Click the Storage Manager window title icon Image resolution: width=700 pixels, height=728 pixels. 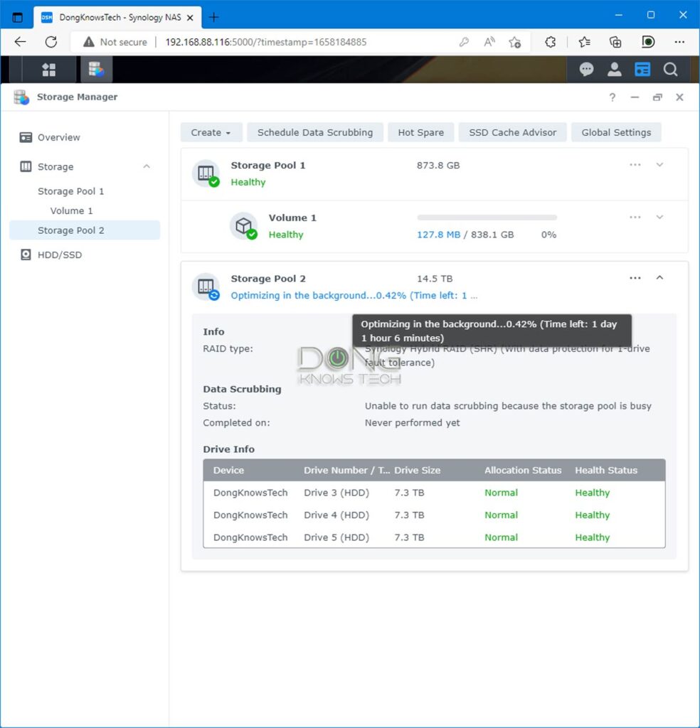21,97
